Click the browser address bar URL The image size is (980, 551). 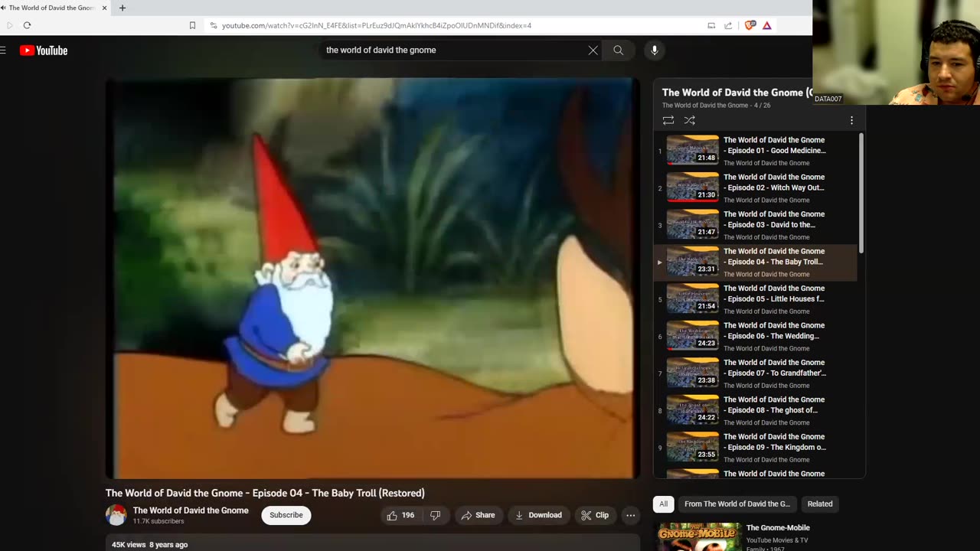[376, 25]
